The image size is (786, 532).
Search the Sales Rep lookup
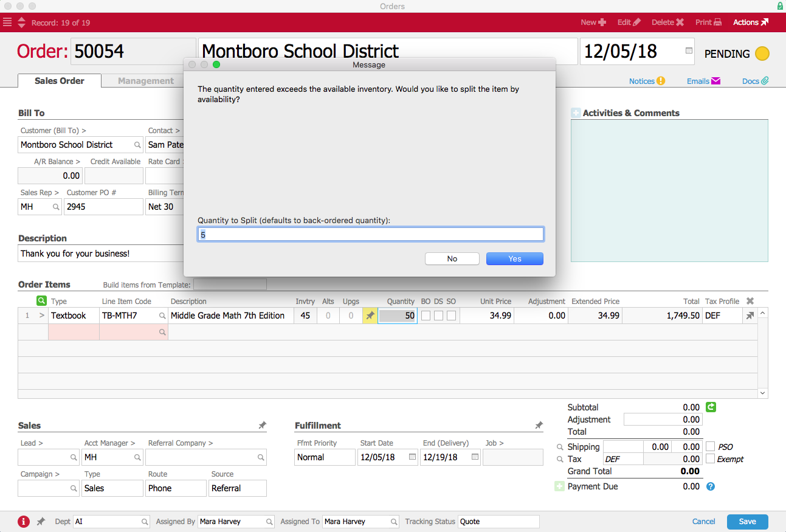[x=56, y=207]
